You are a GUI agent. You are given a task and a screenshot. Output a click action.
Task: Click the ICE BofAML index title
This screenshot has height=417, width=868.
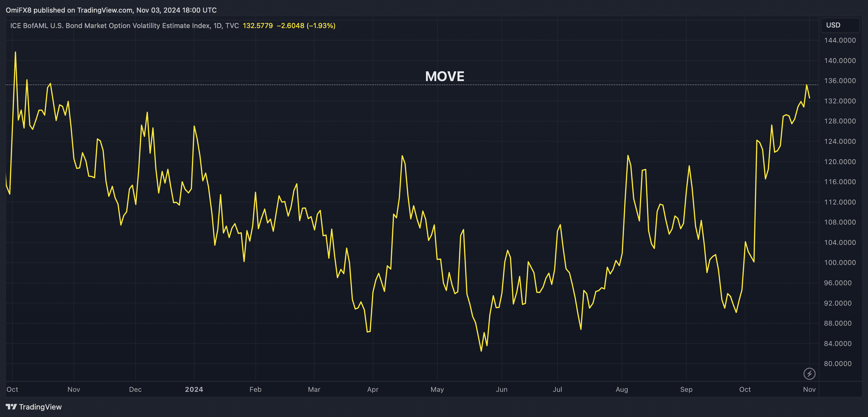[124, 25]
